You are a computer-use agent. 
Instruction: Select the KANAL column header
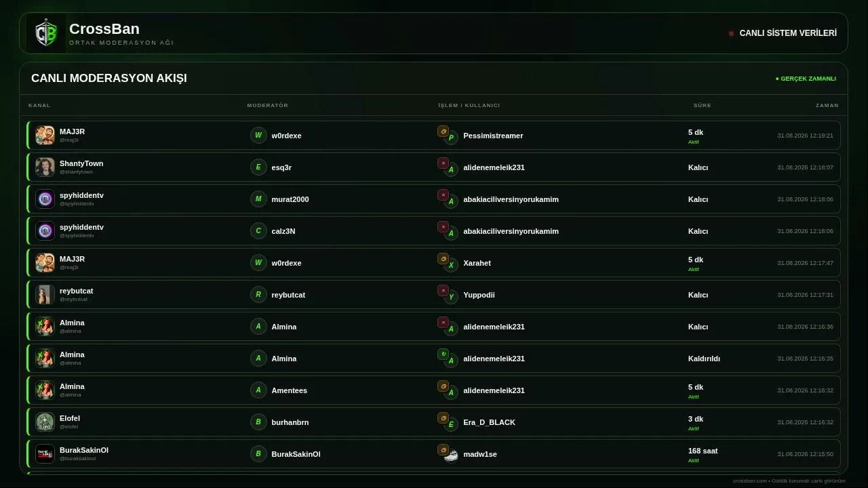(39, 105)
